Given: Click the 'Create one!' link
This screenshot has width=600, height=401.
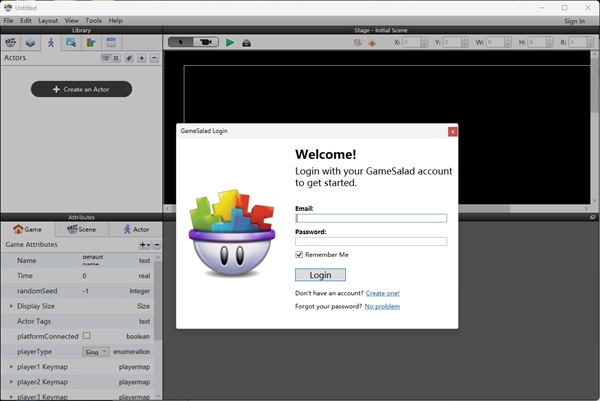Looking at the screenshot, I should (x=382, y=293).
